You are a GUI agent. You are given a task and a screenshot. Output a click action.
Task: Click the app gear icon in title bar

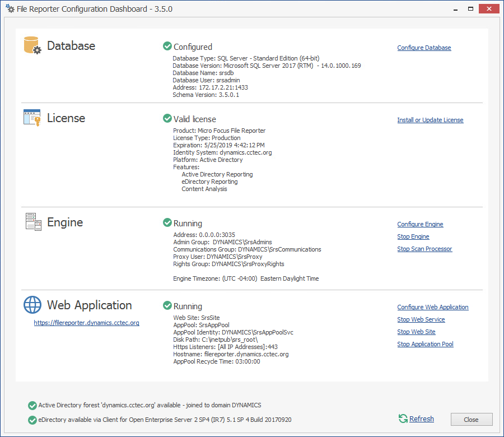tap(10, 9)
